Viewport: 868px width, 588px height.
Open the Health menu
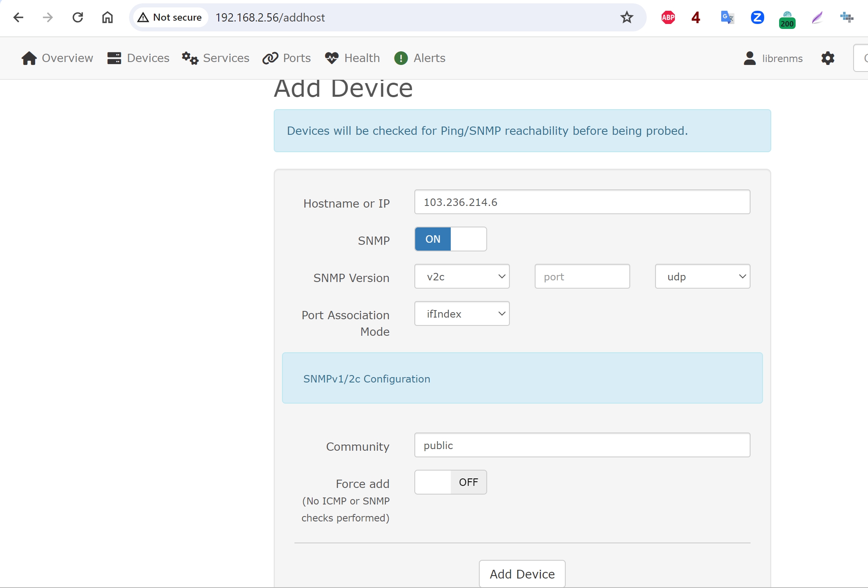352,58
